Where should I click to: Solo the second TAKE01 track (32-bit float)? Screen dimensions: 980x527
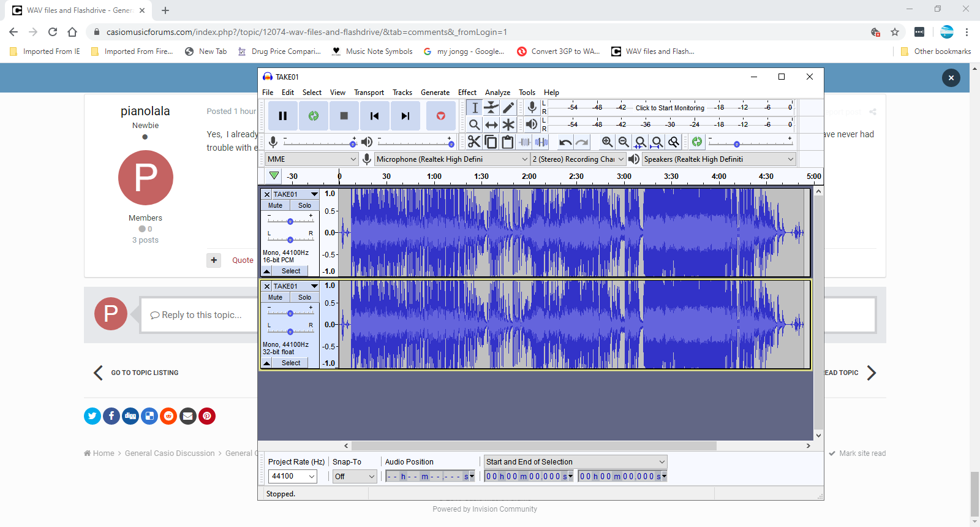click(x=304, y=297)
